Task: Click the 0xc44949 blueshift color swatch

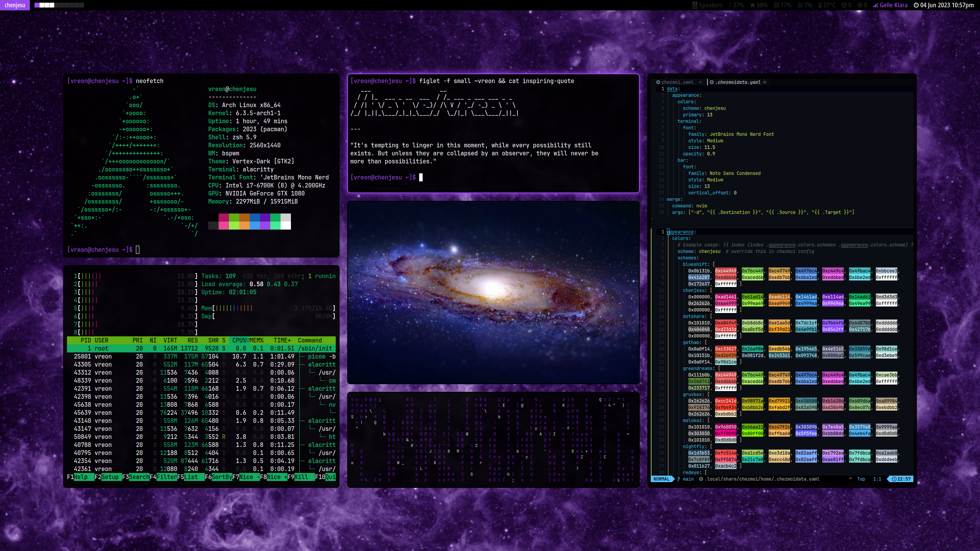Action: pyautogui.click(x=725, y=271)
